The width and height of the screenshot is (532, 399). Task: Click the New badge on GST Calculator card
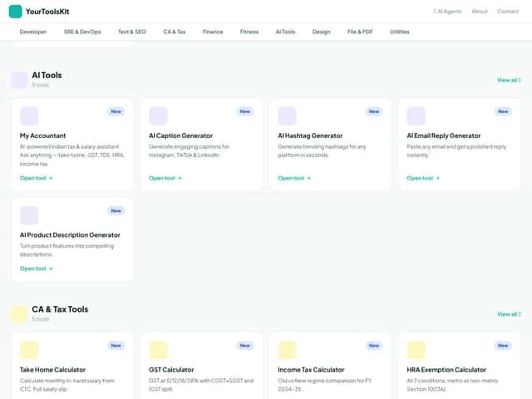pyautogui.click(x=245, y=346)
